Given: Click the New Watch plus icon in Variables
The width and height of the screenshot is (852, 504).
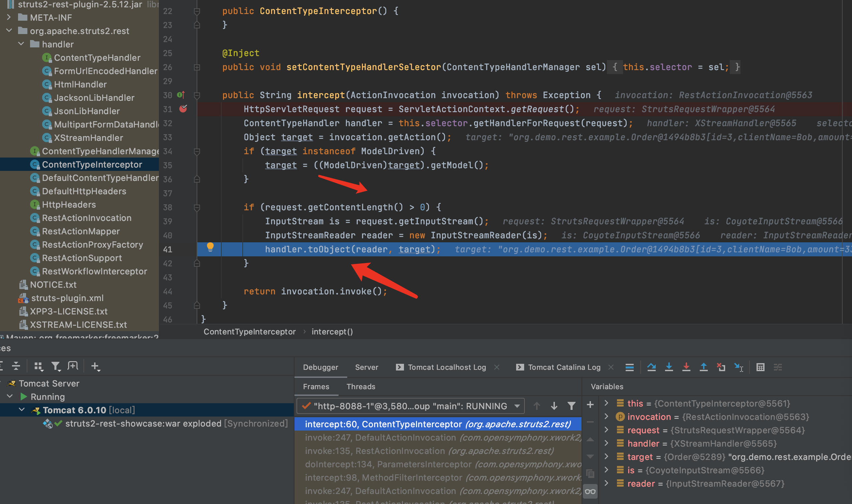Looking at the screenshot, I should pos(590,405).
